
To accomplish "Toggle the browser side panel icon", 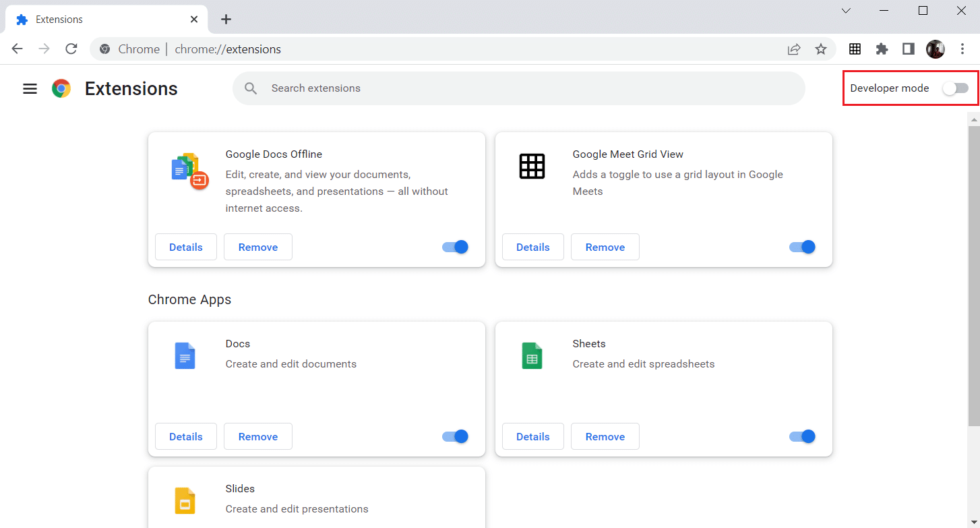I will point(908,49).
